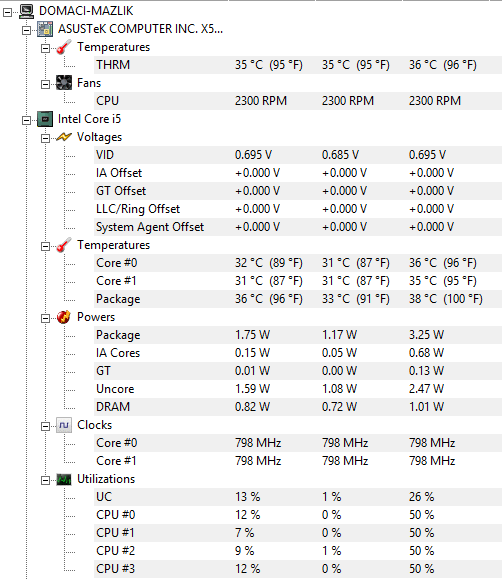Collapse the Utilizations section
The image size is (502, 579).
coord(45,480)
